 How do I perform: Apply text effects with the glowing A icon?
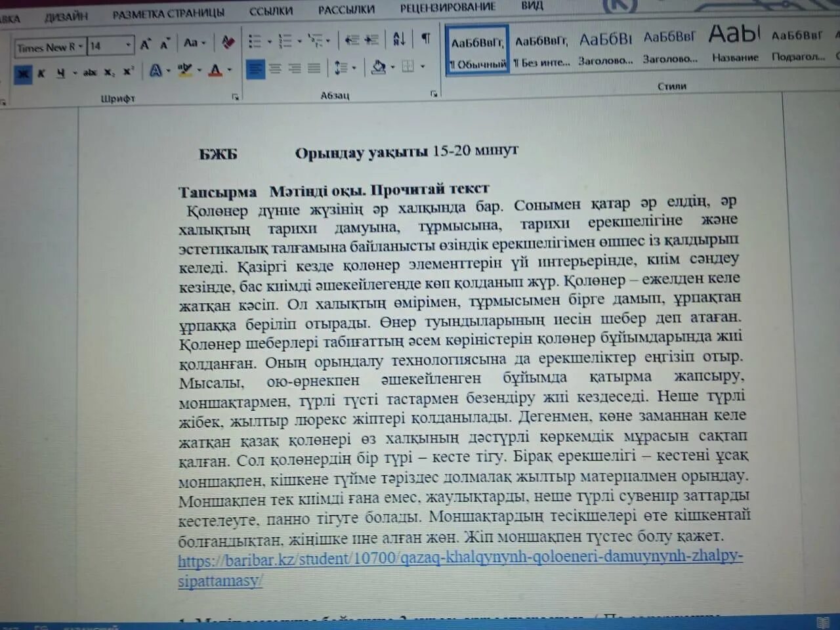pos(156,71)
